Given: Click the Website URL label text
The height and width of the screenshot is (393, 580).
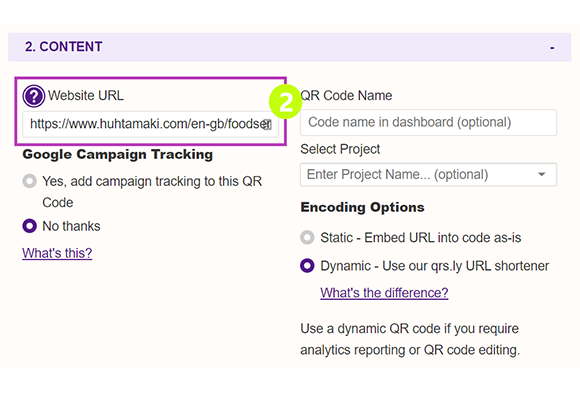Looking at the screenshot, I should click(x=86, y=95).
